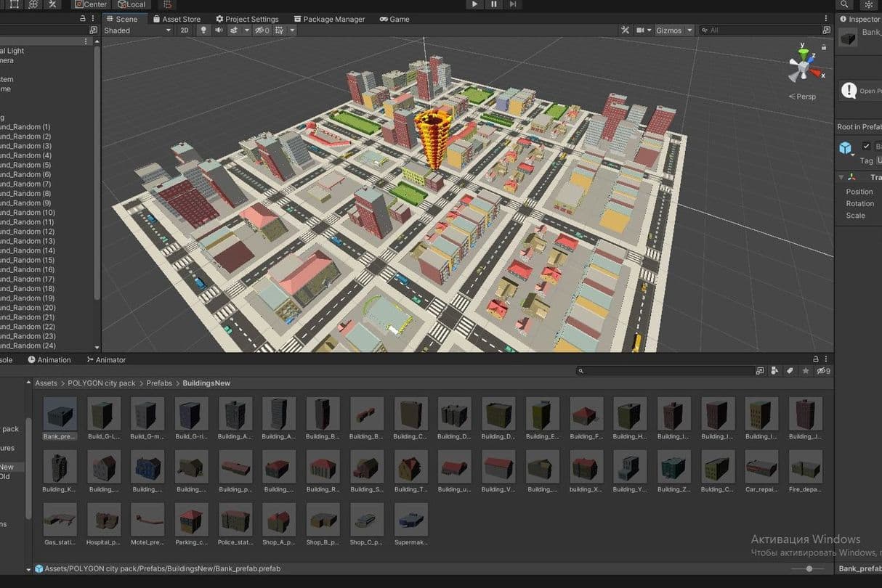Click the Search by Type icon

774,371
